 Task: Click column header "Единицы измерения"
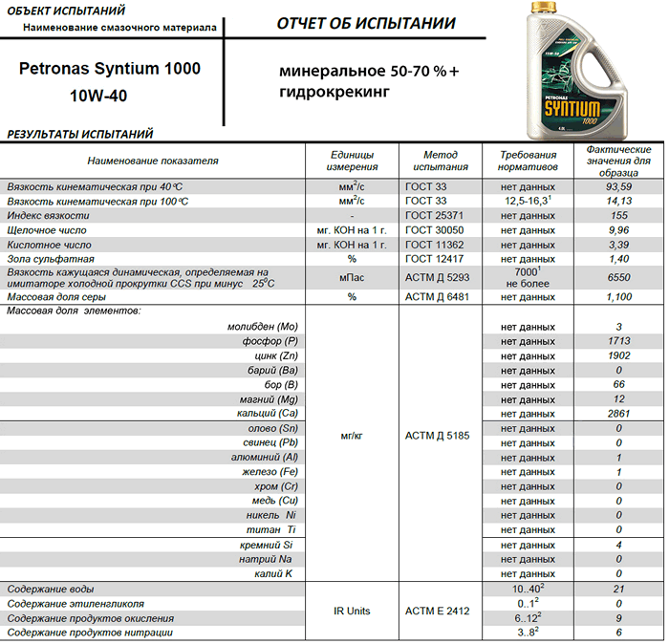(x=352, y=161)
